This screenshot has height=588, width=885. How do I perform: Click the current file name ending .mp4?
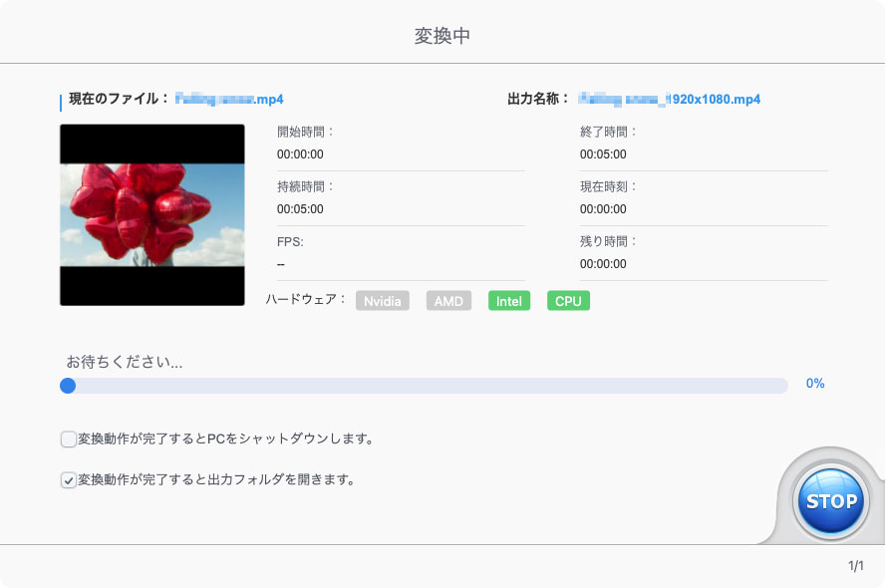(x=229, y=100)
